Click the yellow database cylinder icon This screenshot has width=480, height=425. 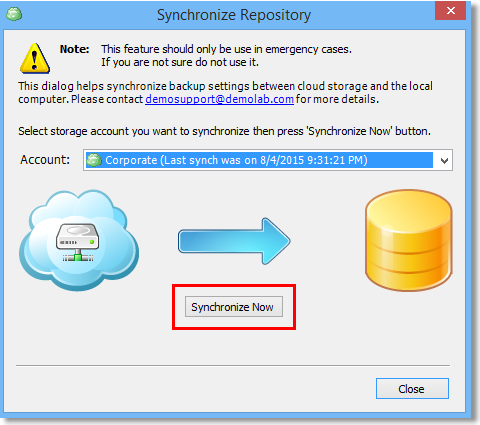click(x=409, y=240)
